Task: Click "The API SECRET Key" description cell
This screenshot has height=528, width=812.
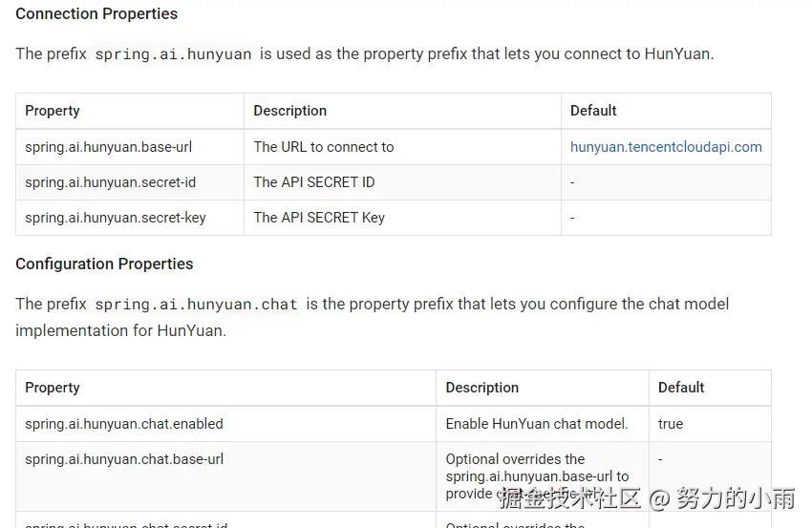Action: pyautogui.click(x=319, y=218)
